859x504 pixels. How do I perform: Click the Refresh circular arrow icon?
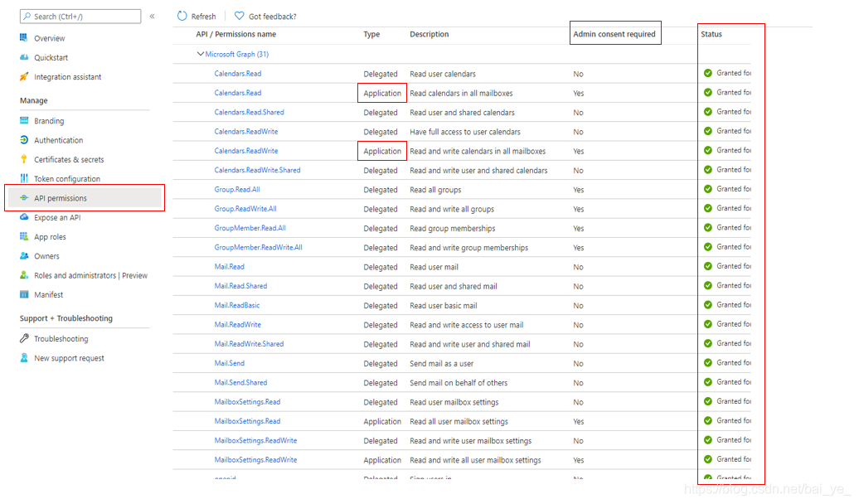click(x=182, y=16)
